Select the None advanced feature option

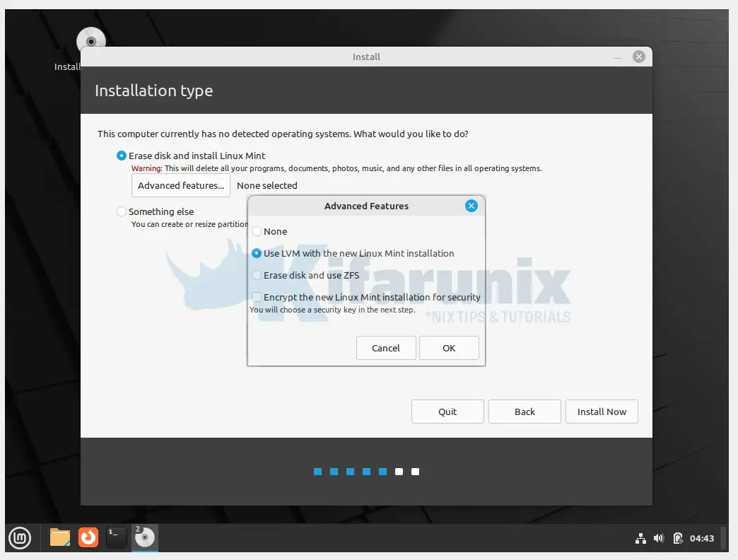click(x=256, y=231)
